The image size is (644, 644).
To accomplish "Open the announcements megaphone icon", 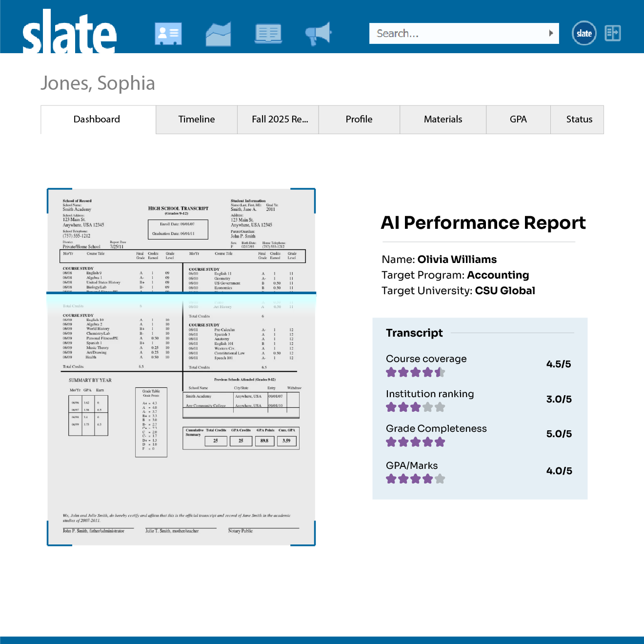I will coord(318,33).
